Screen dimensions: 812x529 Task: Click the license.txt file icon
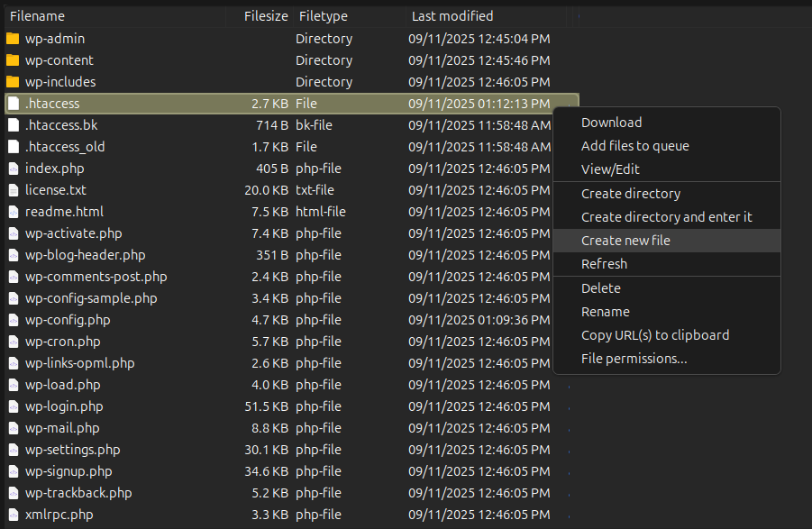[x=14, y=190]
